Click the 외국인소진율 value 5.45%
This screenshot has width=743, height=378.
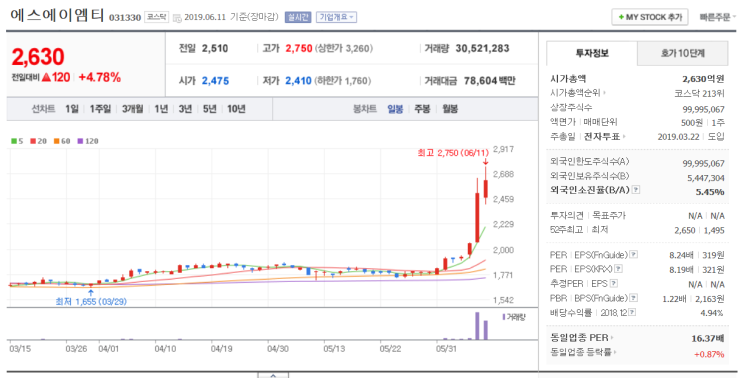click(710, 192)
